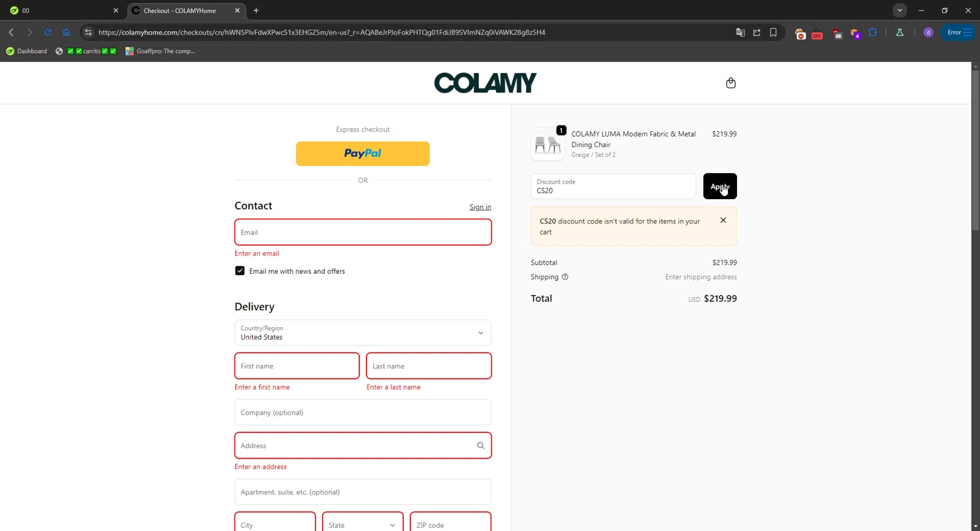The height and width of the screenshot is (531, 980).
Task: Focus the Email input field
Action: tap(363, 232)
